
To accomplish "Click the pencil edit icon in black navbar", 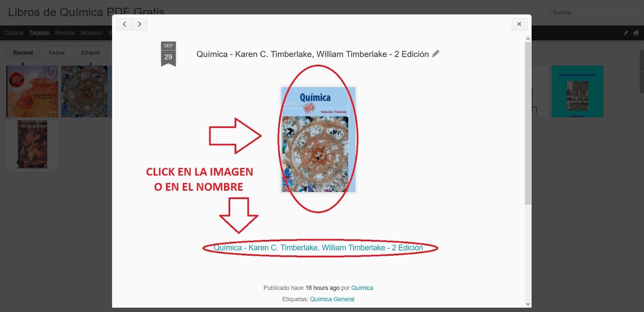I will (x=626, y=33).
